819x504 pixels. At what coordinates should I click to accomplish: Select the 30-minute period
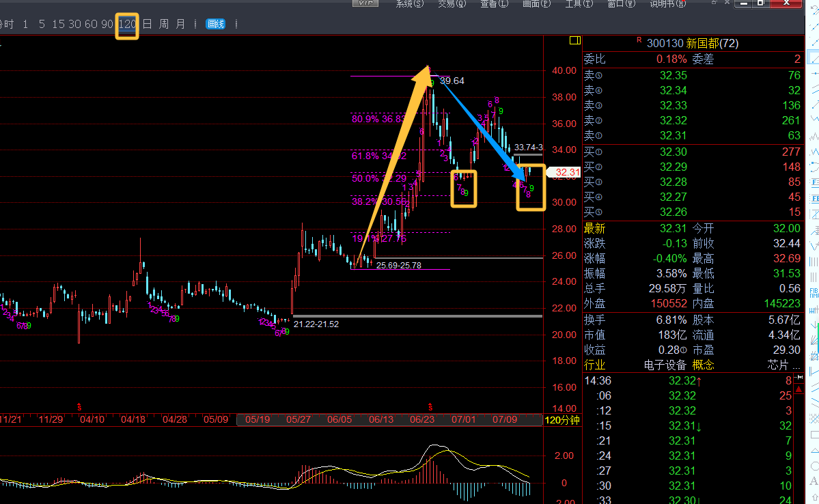click(74, 24)
